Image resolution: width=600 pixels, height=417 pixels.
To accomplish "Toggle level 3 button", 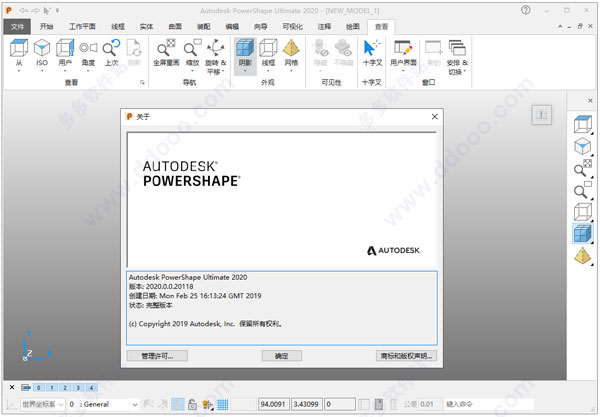I will click(x=78, y=388).
